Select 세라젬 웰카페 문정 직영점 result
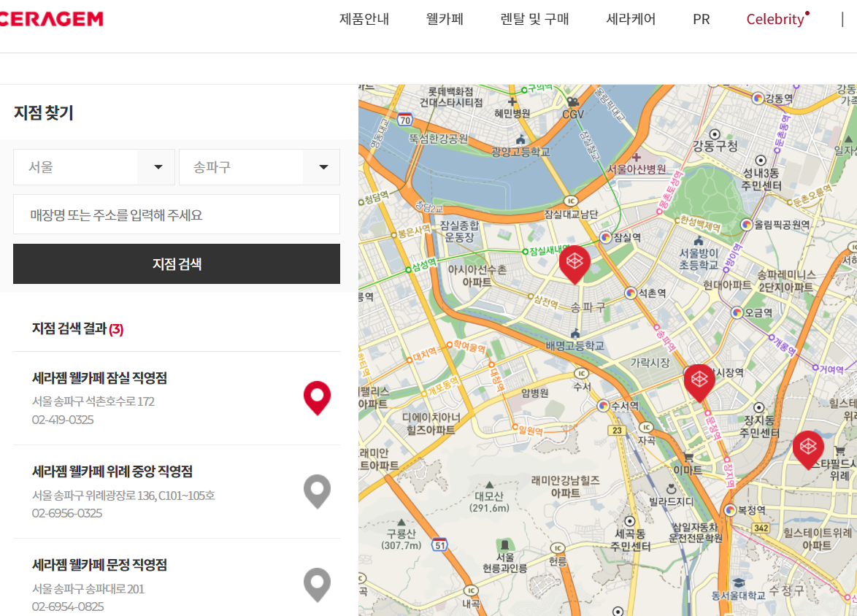The image size is (857, 616). click(x=99, y=565)
